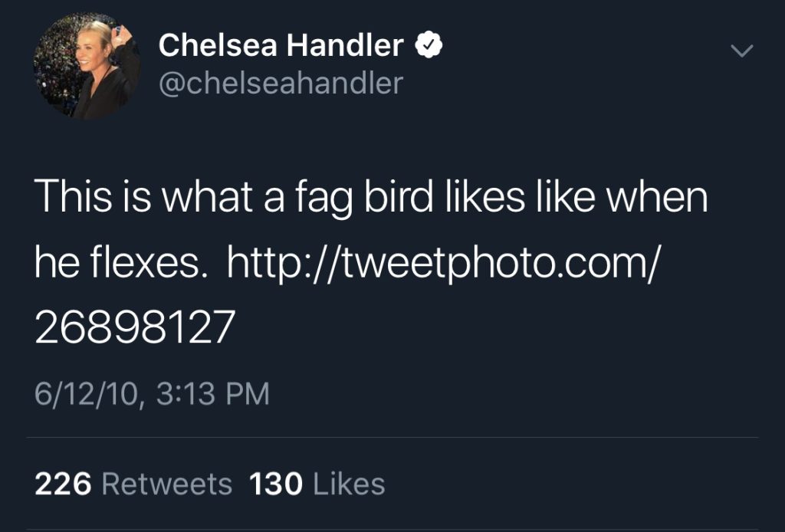Open the tweet options chevron menu
This screenshot has width=785, height=532.
tap(741, 51)
